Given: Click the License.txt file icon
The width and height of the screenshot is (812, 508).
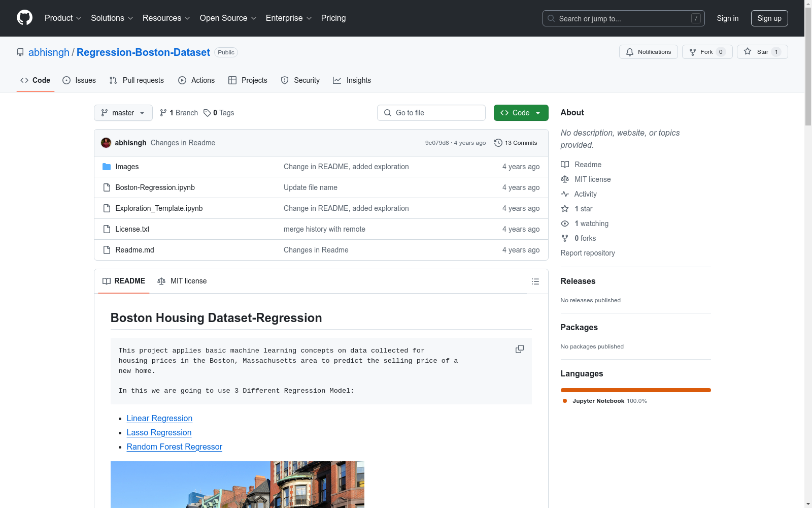Looking at the screenshot, I should point(107,229).
